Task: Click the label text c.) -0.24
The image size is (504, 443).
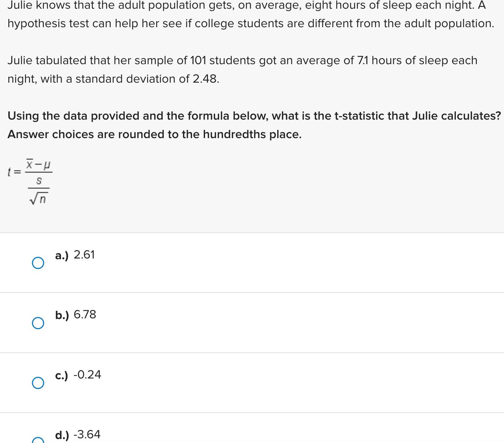Action: (x=78, y=375)
